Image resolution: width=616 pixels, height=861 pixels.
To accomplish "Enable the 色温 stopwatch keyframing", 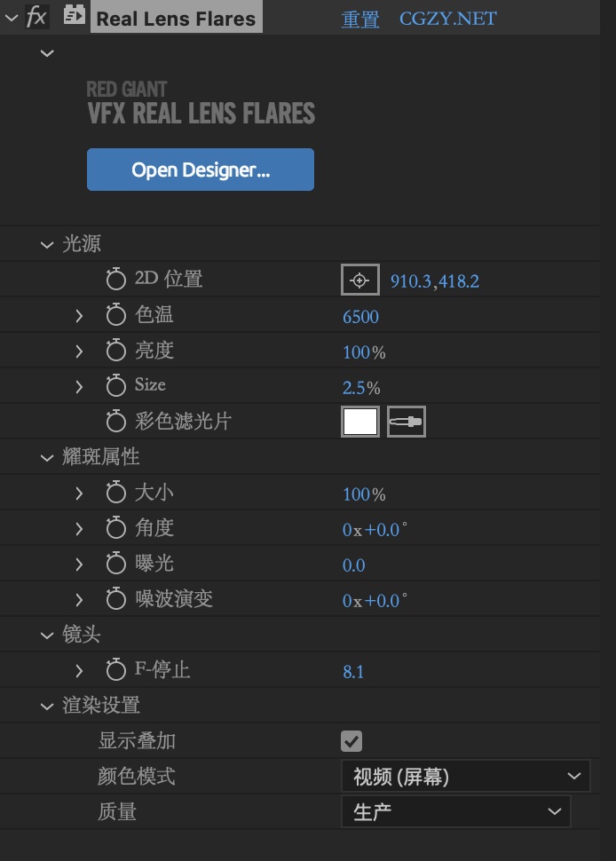I will click(x=115, y=316).
